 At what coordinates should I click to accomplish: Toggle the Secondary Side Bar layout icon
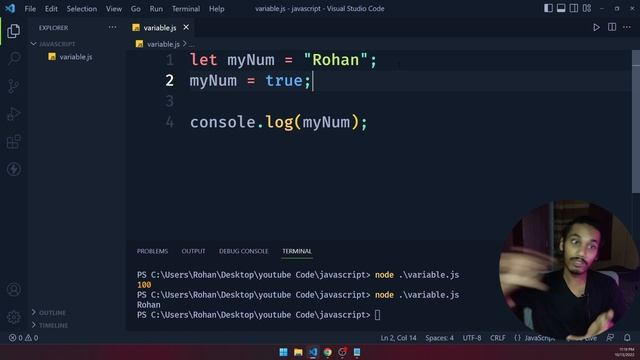tap(574, 8)
